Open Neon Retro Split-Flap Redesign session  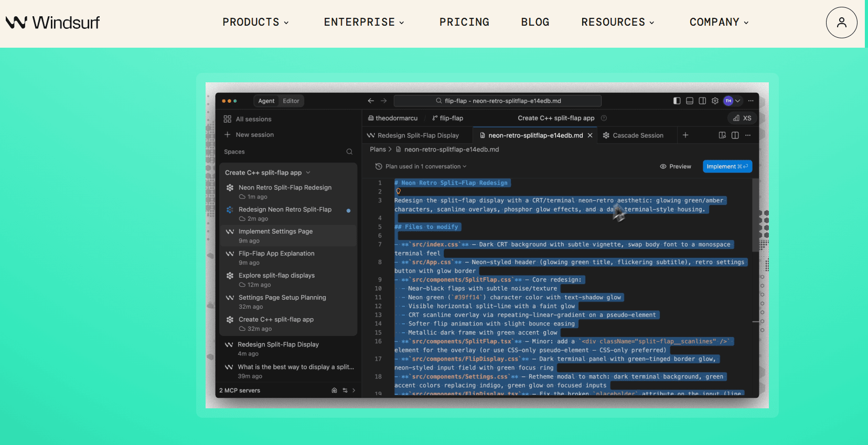coord(287,192)
